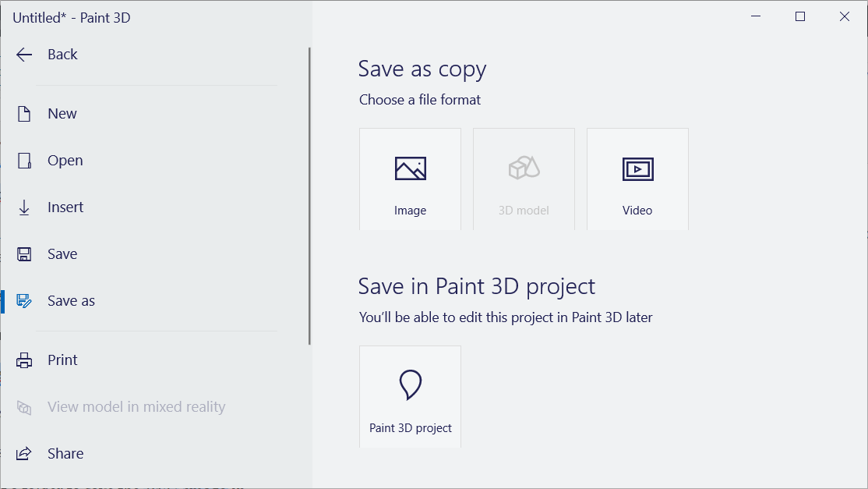Click the Share icon
868x489 pixels.
click(x=24, y=453)
